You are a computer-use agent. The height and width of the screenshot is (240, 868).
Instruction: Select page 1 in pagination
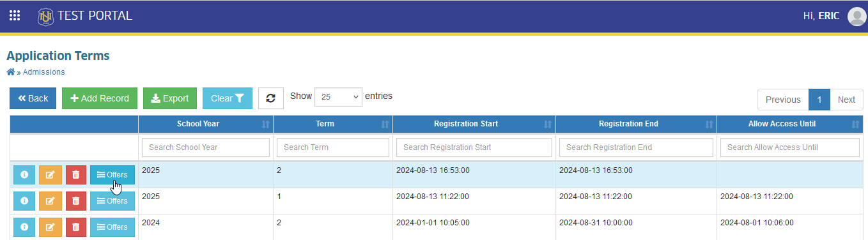coord(819,100)
